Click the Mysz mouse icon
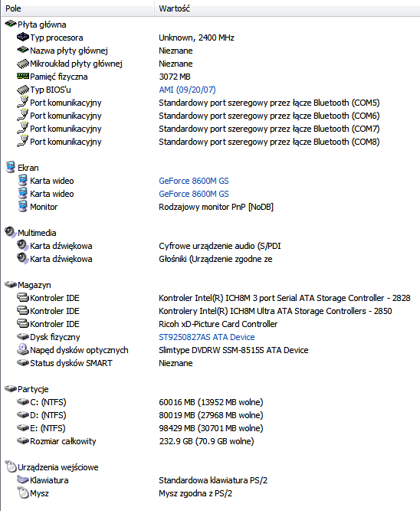420x517 pixels. point(23,493)
